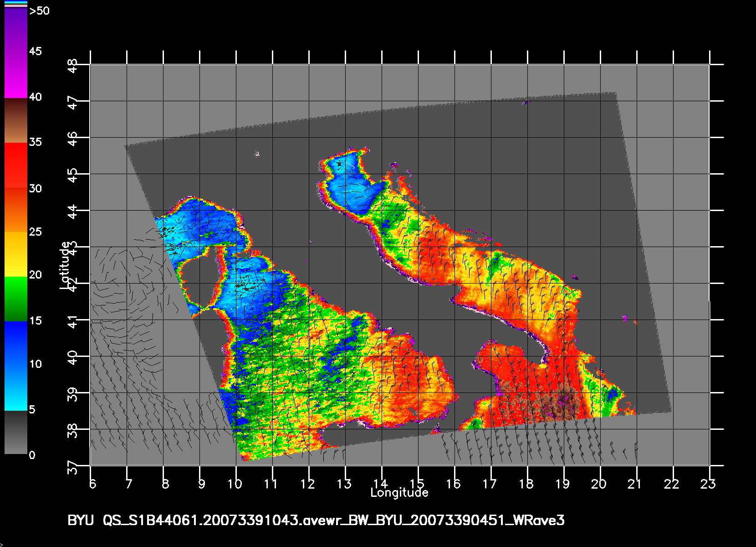Click the red 30–35 band in color scale
This screenshot has width=756, height=547.
16,165
